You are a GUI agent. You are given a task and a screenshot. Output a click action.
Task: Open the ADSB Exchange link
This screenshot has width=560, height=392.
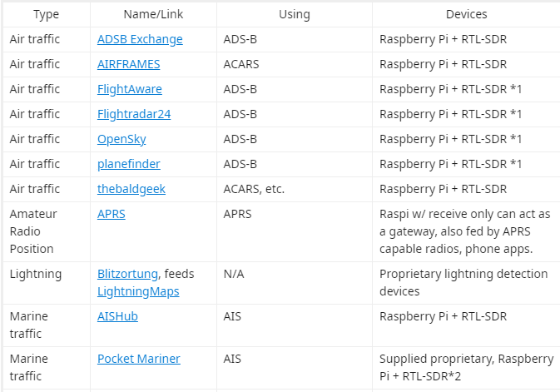(140, 39)
